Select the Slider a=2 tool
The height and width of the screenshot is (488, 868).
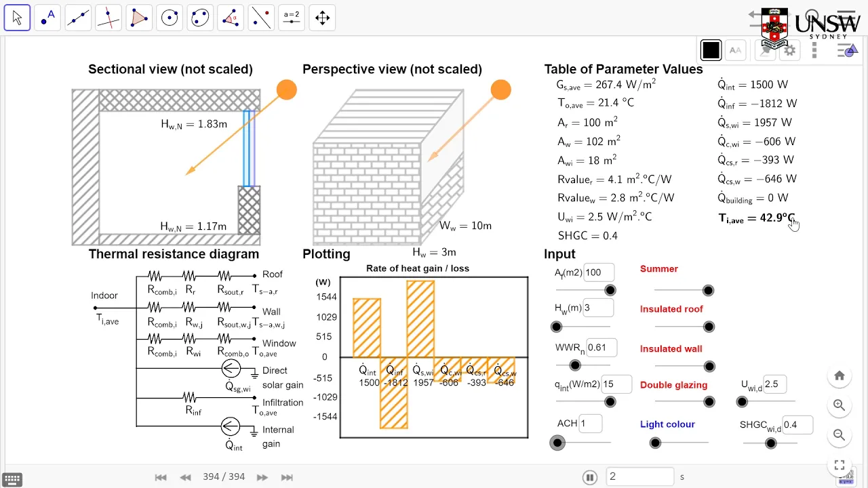click(x=292, y=18)
